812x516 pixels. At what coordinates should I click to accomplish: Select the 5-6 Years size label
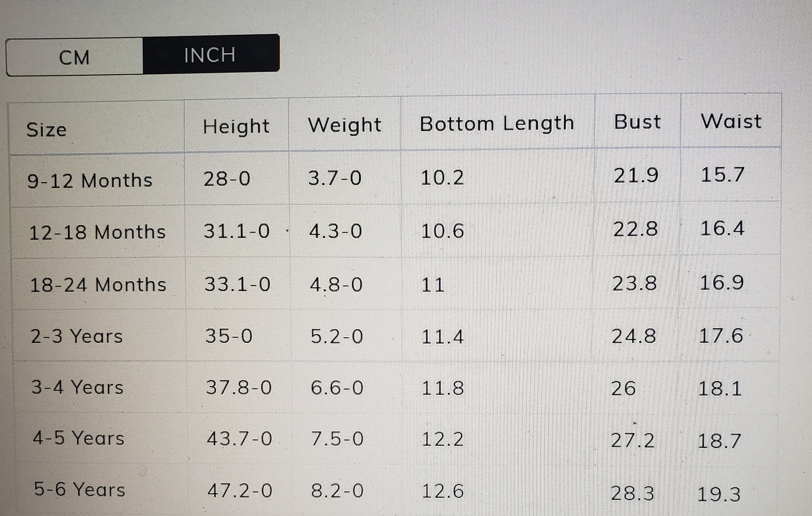tap(79, 489)
